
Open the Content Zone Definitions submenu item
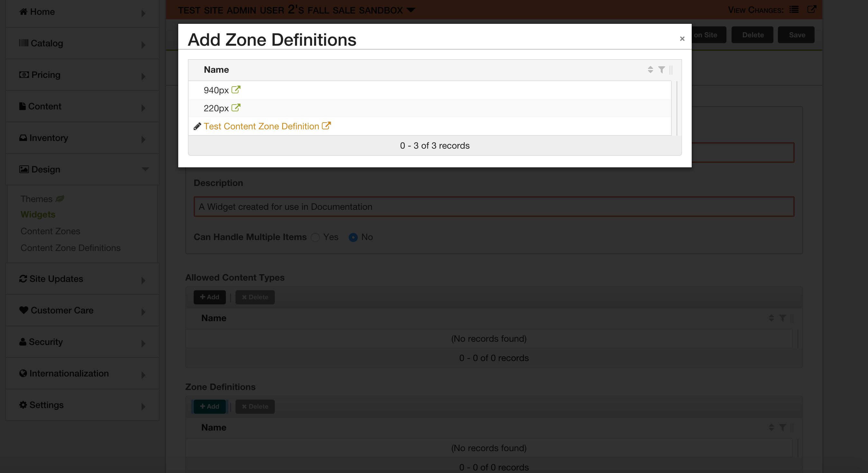click(x=70, y=248)
